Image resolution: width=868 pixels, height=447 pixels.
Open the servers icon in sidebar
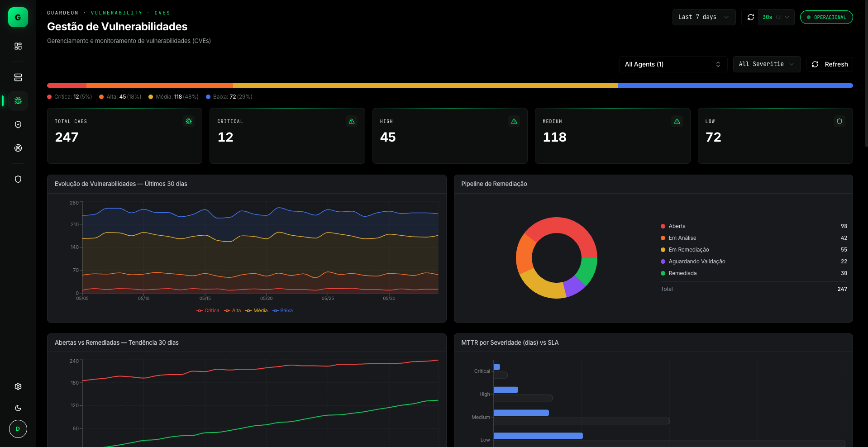coord(18,77)
